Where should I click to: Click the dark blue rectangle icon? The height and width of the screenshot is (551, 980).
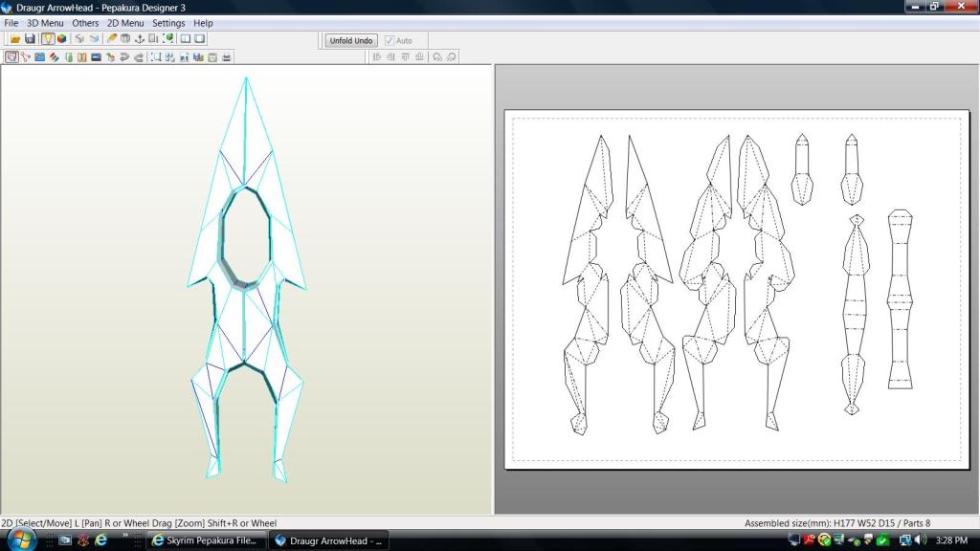(97, 56)
